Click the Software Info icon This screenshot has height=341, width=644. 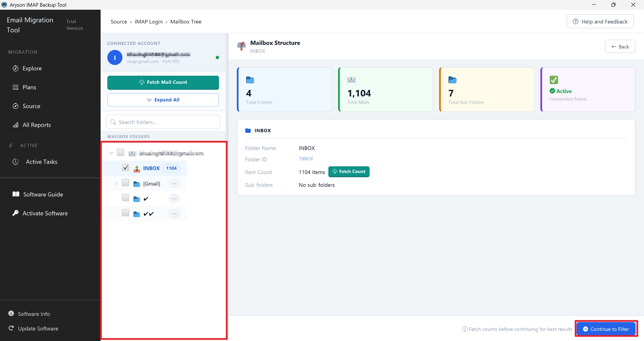pyautogui.click(x=11, y=314)
